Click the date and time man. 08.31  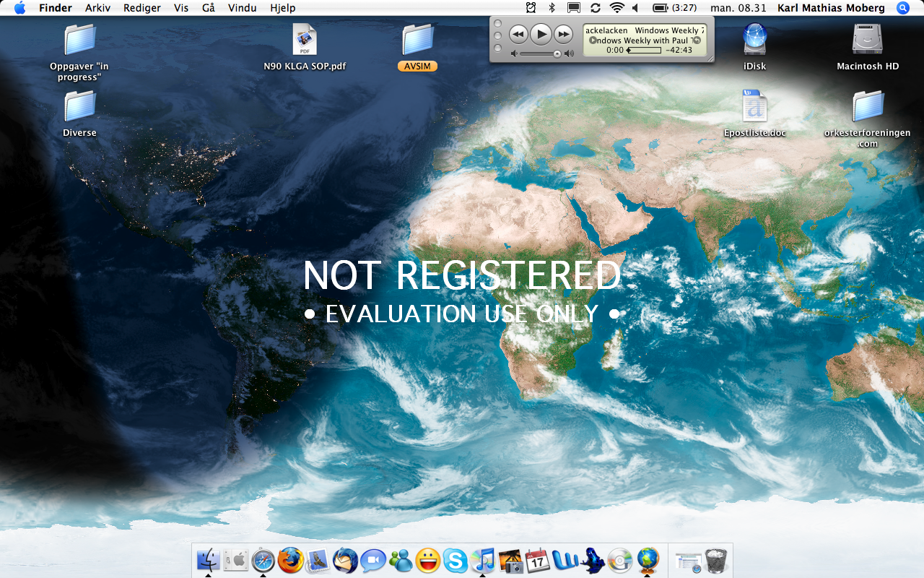738,8
